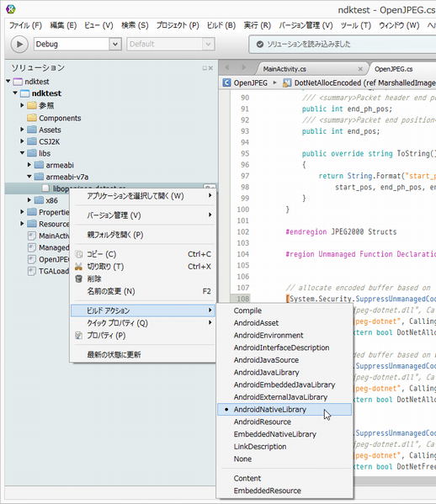Screen dimensions: 436x504
Task: Set build action to AndroidJavaSource
Action: click(284, 360)
